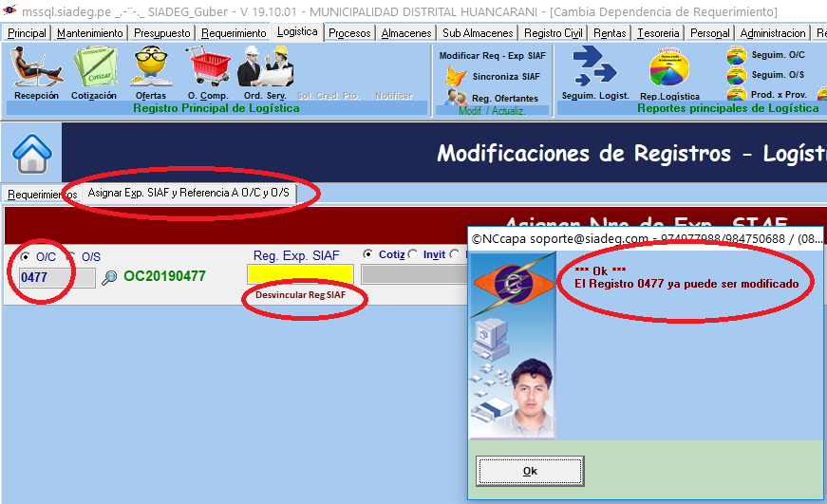Click the Home house icon

[x=31, y=152]
